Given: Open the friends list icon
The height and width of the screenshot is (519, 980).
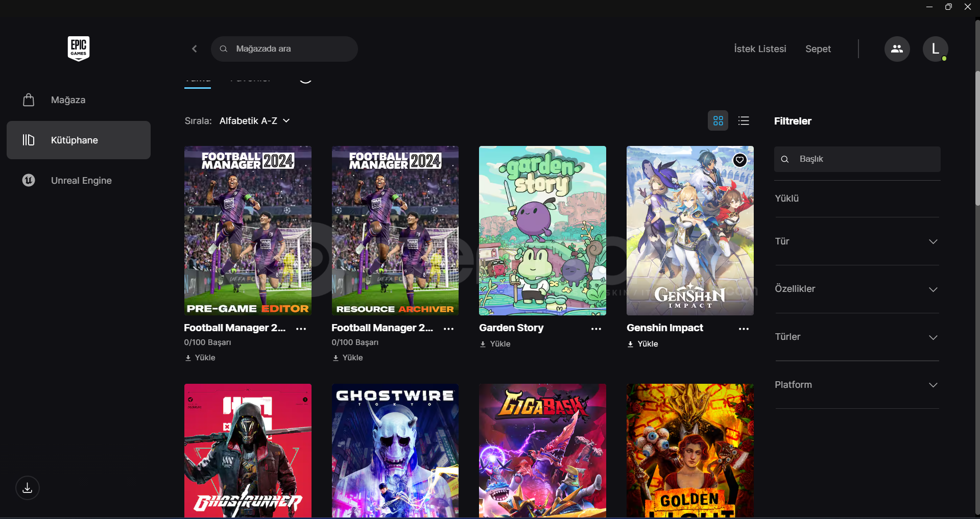Looking at the screenshot, I should click(897, 49).
